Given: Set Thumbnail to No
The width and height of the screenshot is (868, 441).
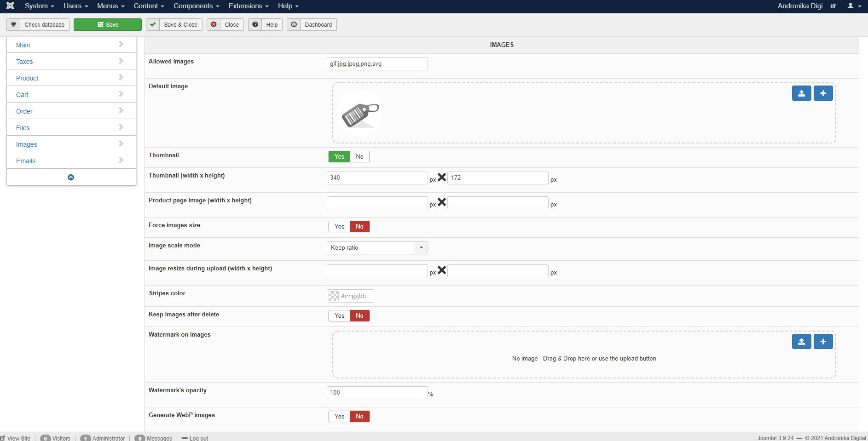Looking at the screenshot, I should click(359, 156).
